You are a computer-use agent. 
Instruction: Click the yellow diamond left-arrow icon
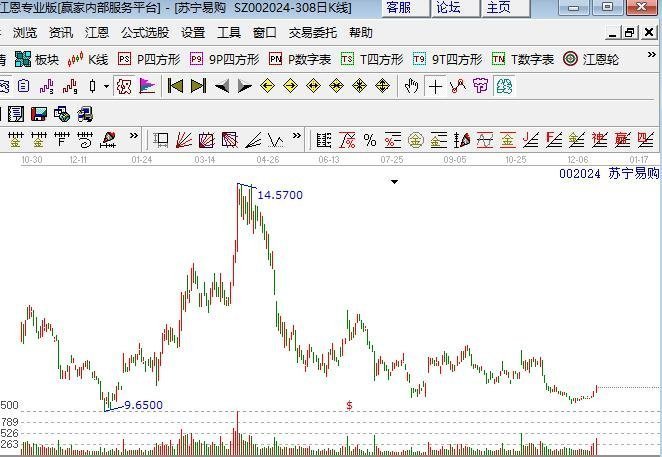tap(267, 86)
